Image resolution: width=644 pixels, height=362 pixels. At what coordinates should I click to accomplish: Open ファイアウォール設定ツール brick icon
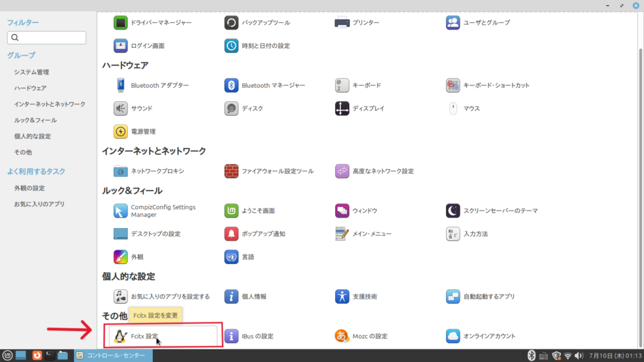coord(231,171)
